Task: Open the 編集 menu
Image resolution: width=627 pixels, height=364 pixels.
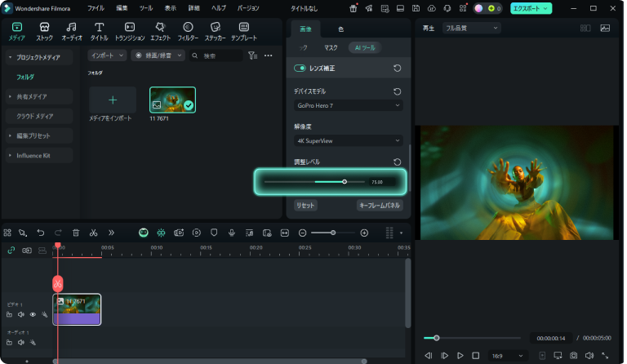Action: click(x=122, y=8)
